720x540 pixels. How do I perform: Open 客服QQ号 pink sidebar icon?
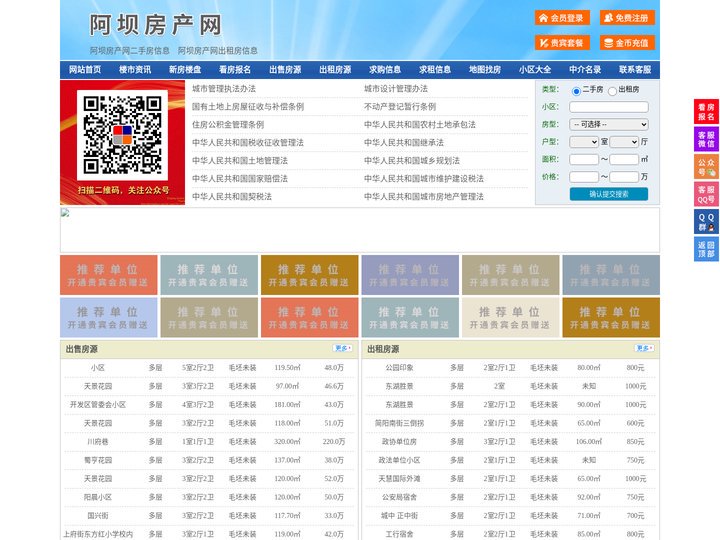click(x=706, y=194)
